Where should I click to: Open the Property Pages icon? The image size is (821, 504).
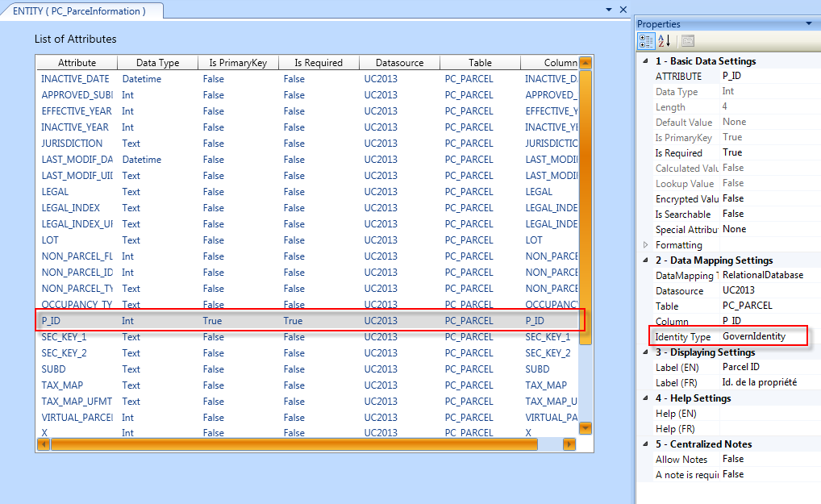tap(687, 41)
